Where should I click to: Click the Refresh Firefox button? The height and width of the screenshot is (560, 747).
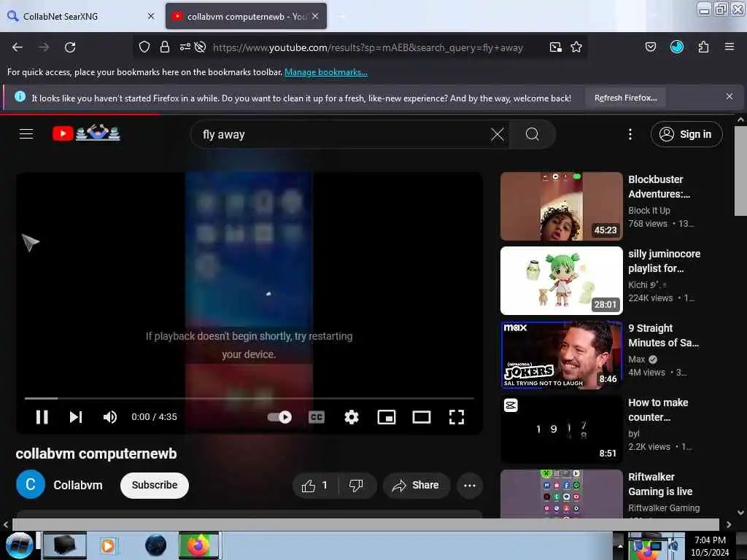point(625,98)
